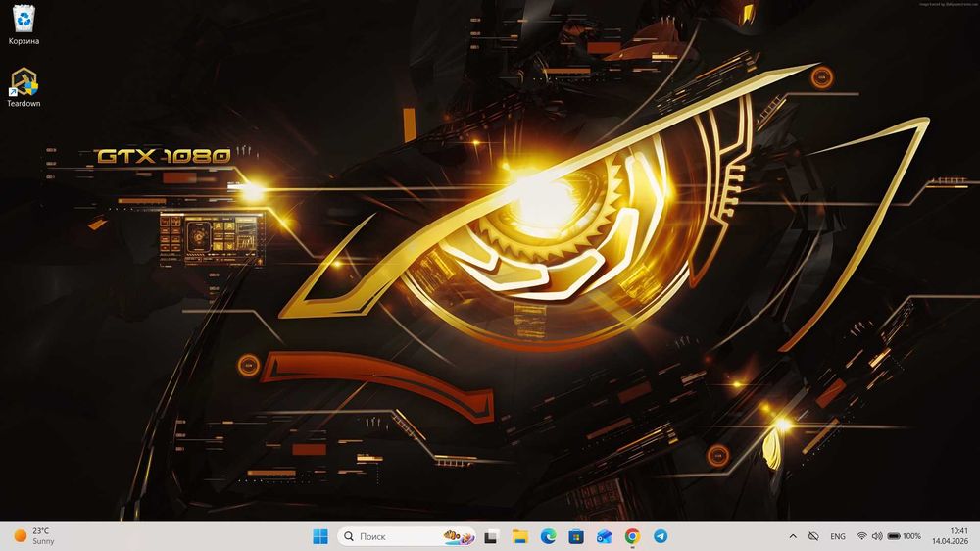Image resolution: width=980 pixels, height=551 pixels.
Task: Launch Microsoft Edge from the taskbar
Action: tap(548, 536)
